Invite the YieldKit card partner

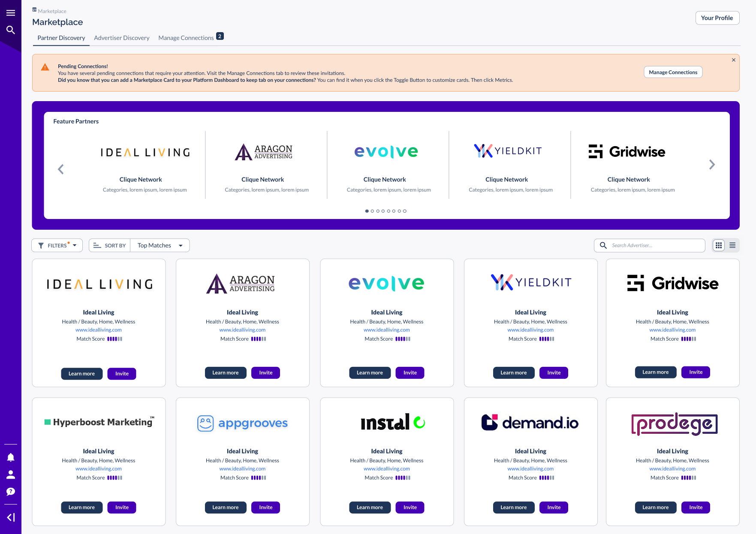[554, 373]
